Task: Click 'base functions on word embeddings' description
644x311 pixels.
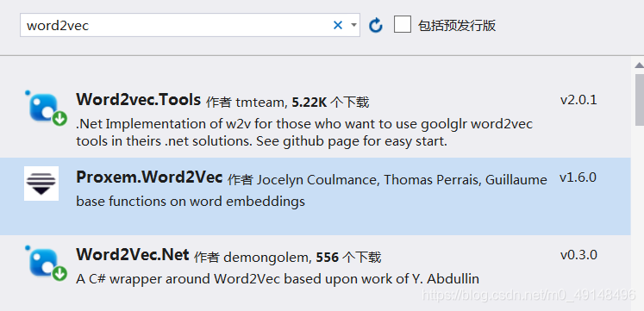Action: 191,202
